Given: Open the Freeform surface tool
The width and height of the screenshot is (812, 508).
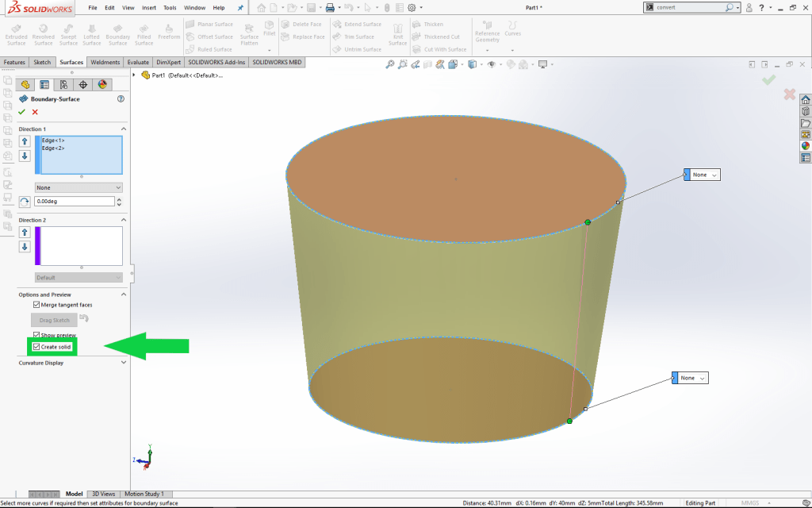Looking at the screenshot, I should [168, 33].
